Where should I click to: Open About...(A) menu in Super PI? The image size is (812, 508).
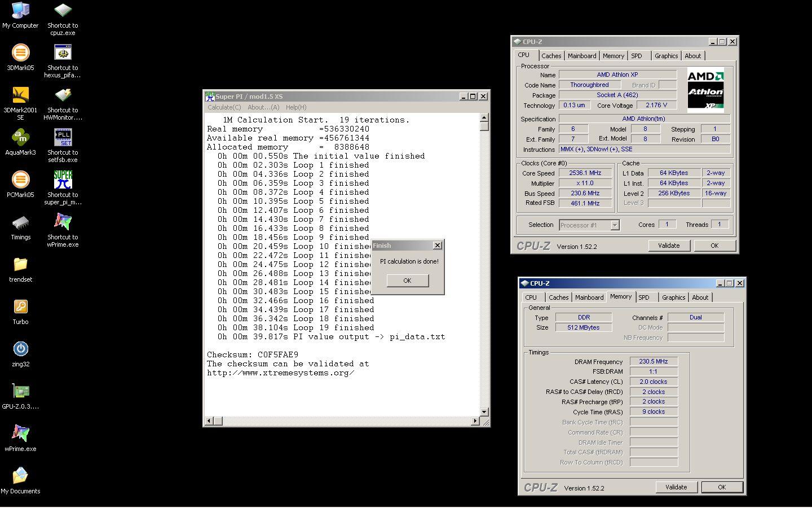pos(263,107)
